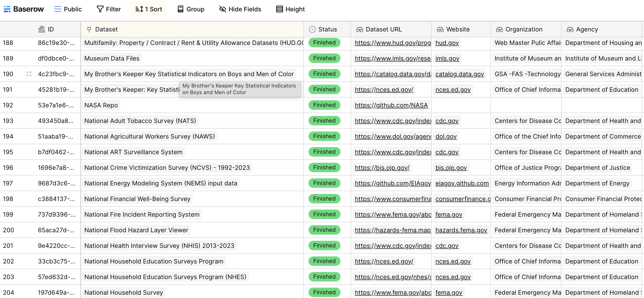Click the pin icon on the Dataset header

pyautogui.click(x=89, y=29)
